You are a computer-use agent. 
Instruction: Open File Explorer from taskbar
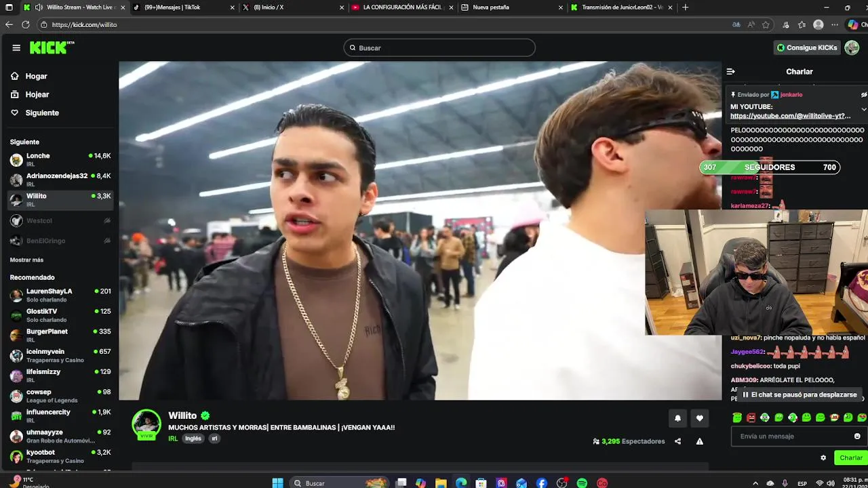(x=441, y=483)
